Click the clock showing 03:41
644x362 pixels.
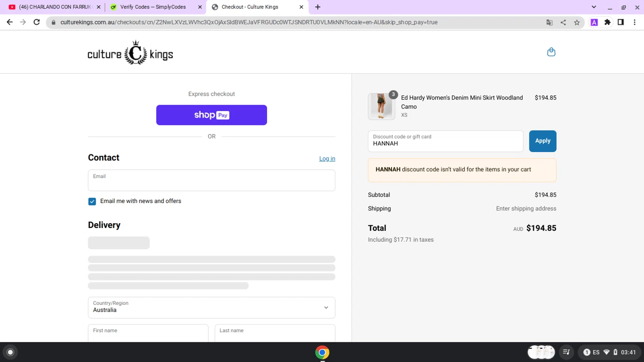tap(628, 352)
